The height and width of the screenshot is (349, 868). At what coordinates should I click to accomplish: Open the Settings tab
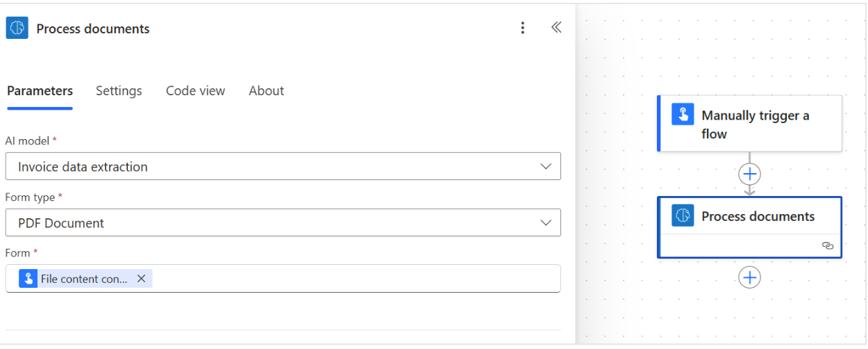click(x=119, y=91)
